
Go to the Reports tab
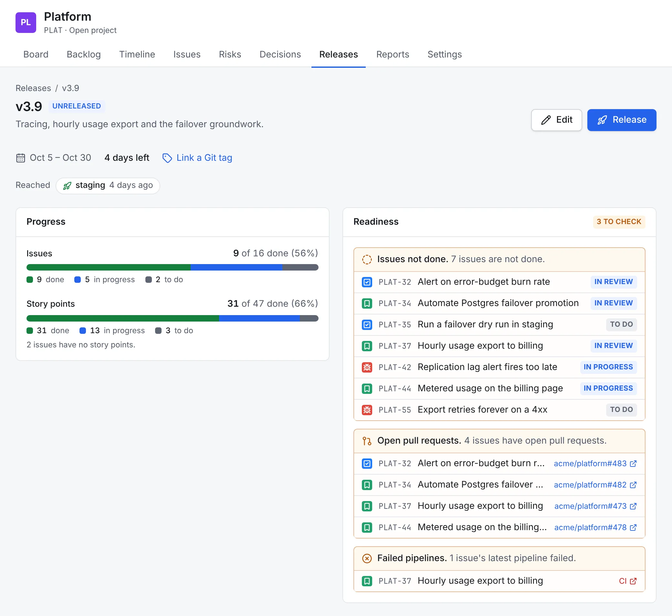pos(393,54)
